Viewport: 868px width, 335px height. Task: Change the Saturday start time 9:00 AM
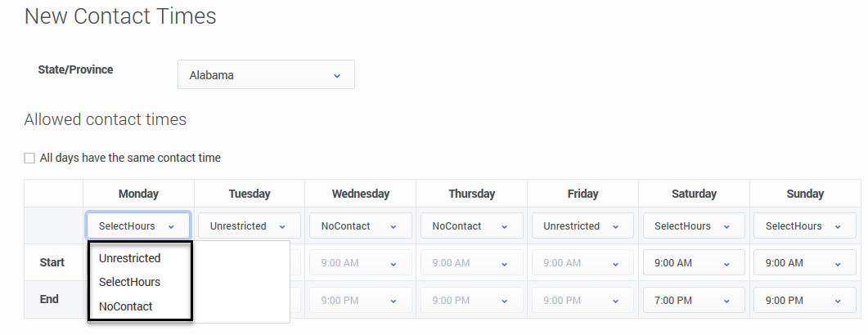(x=693, y=263)
